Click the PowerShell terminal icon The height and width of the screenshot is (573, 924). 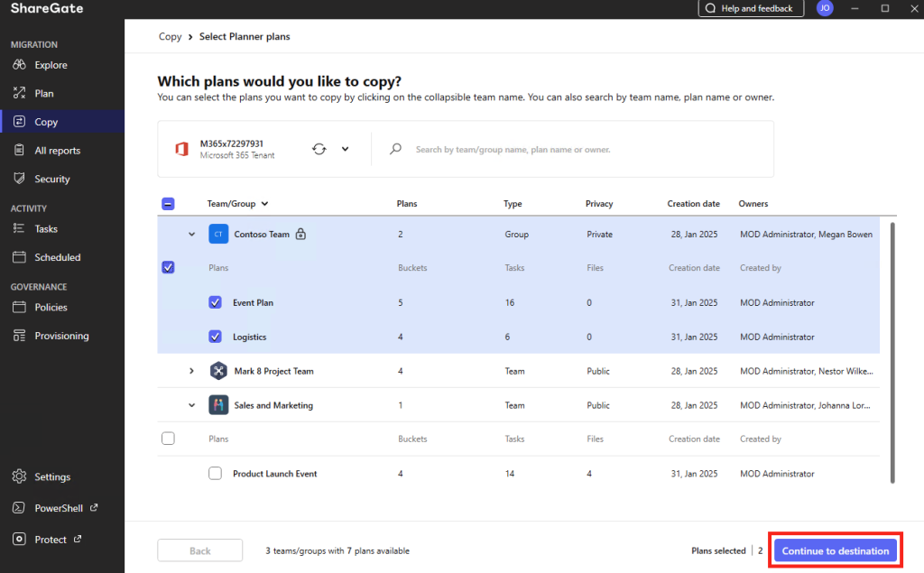(x=19, y=507)
